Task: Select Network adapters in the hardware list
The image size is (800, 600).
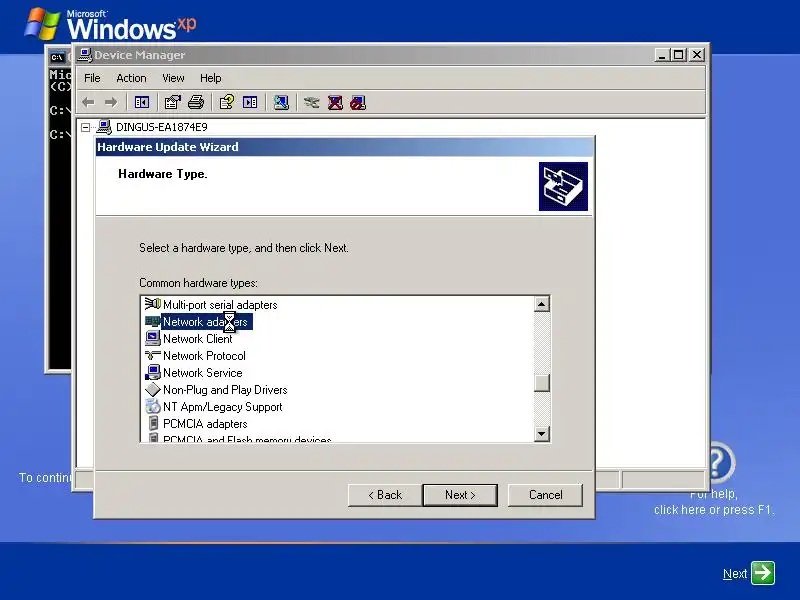Action: 207,321
